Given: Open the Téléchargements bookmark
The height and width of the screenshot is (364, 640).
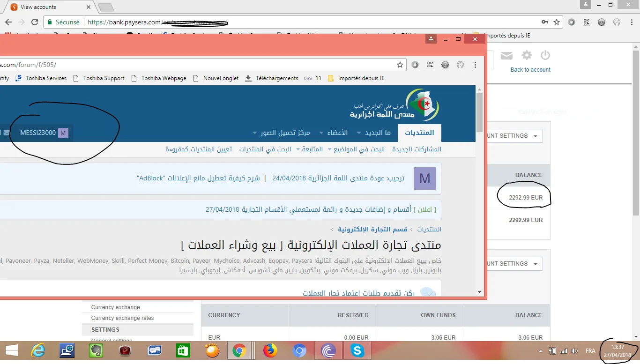Looking at the screenshot, I should (272, 78).
